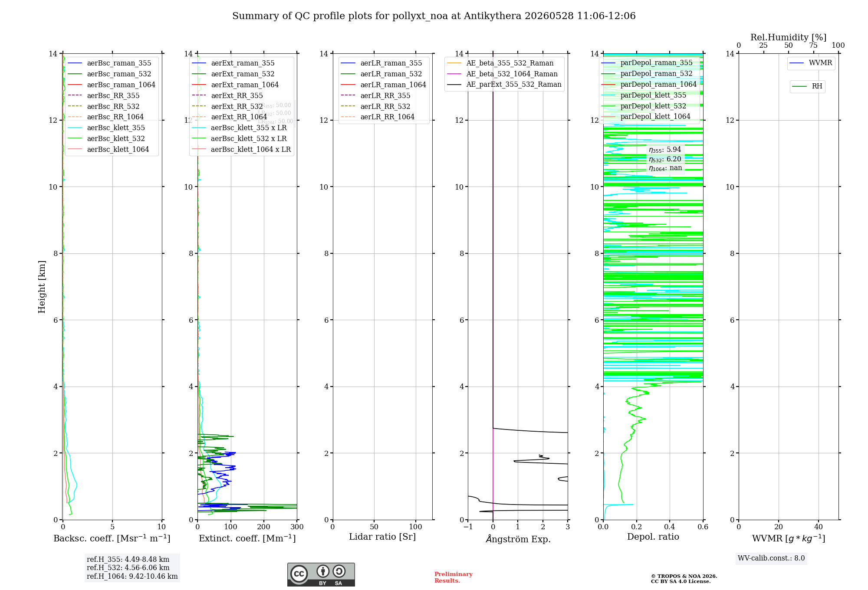This screenshot has height=590, width=868.
Task: Click legend entry aerBsc_klett_355 x LR
Action: [240, 128]
